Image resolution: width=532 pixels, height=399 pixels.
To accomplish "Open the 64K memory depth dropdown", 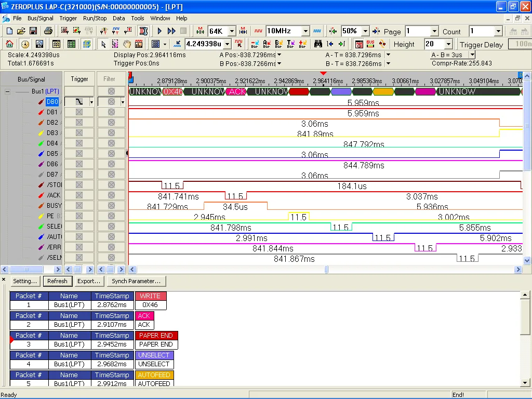I will [x=232, y=31].
